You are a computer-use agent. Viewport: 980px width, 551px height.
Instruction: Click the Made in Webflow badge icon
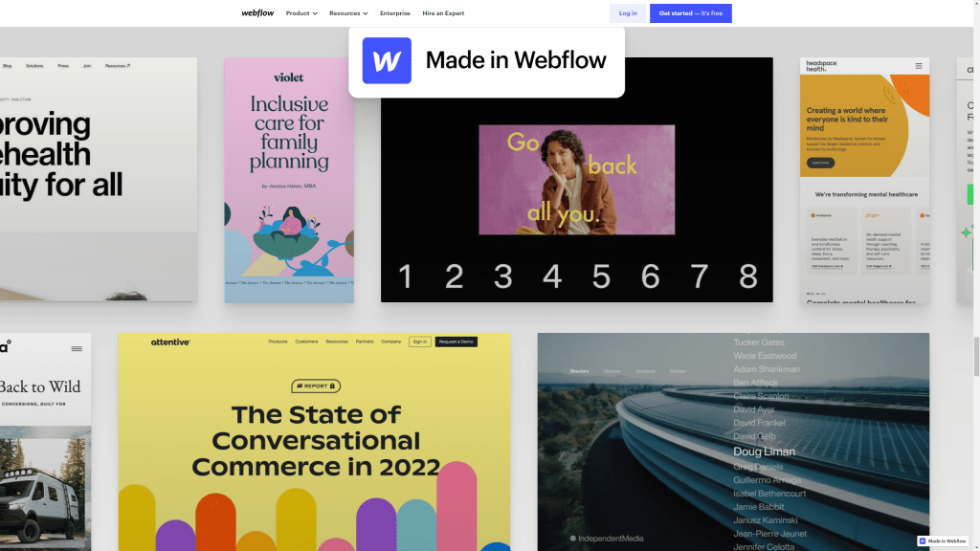click(923, 541)
